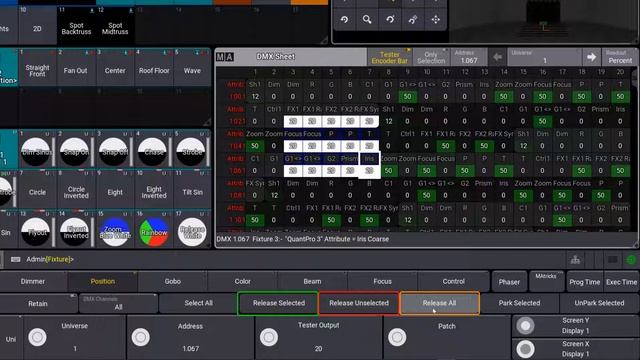Switch to the Color feature group tab

point(242,281)
